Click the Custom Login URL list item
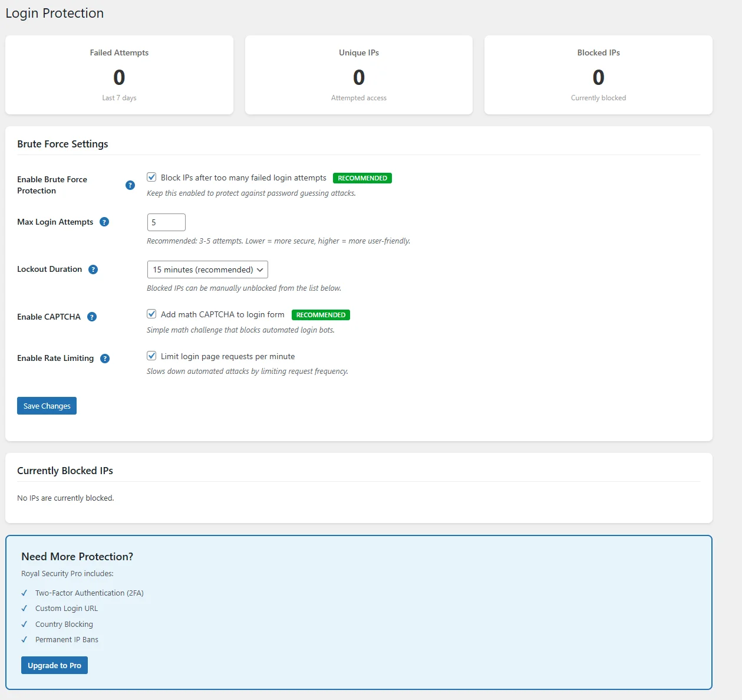Screen dimensions: 742x700 67,608
